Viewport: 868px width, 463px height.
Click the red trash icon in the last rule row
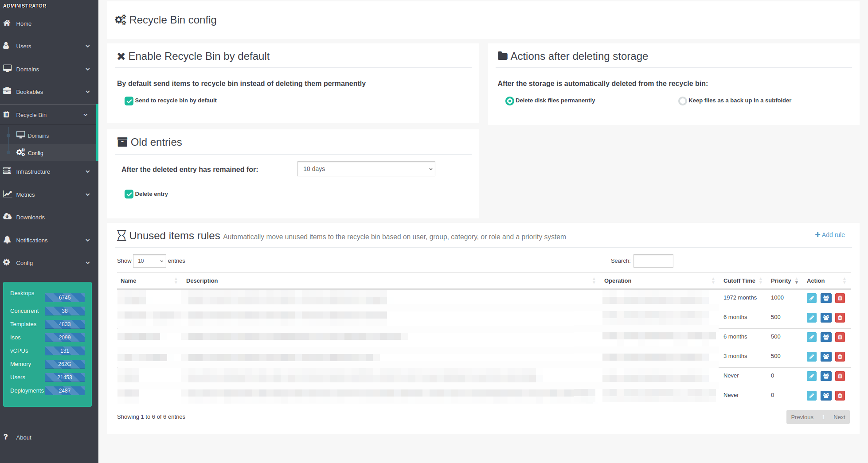(840, 396)
